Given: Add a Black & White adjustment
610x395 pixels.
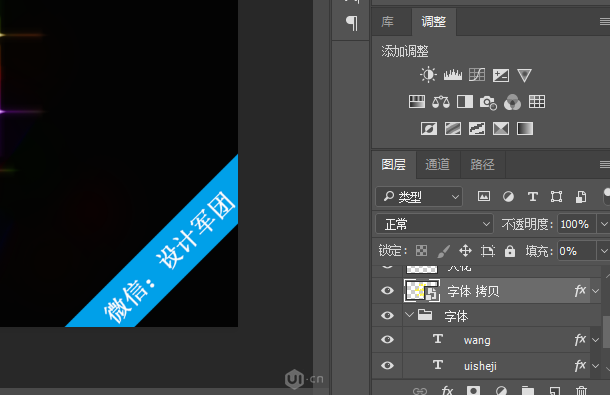Looking at the screenshot, I should pyautogui.click(x=465, y=102).
